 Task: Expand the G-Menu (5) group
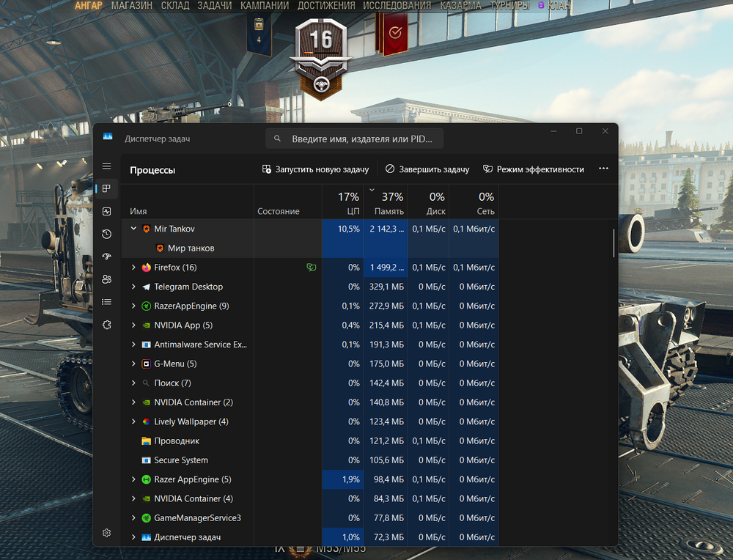tap(133, 364)
